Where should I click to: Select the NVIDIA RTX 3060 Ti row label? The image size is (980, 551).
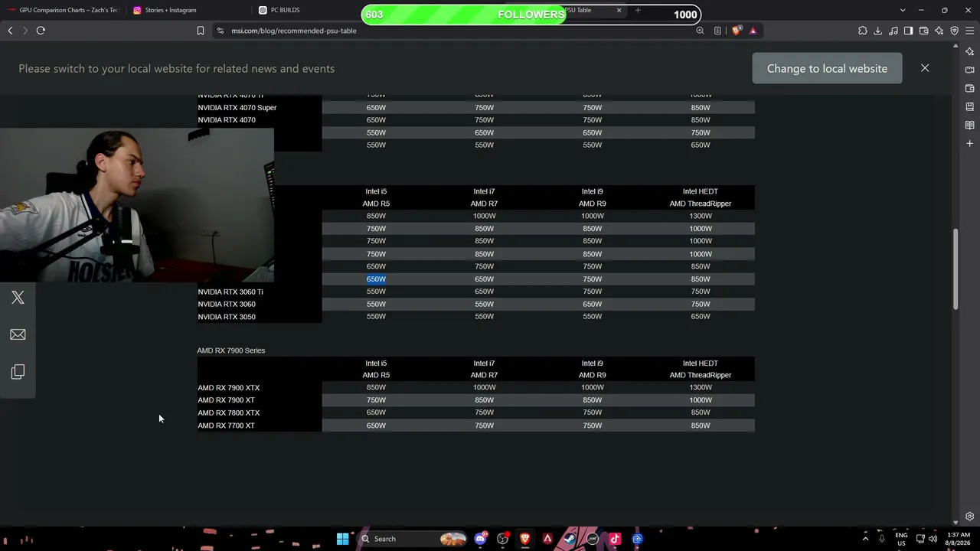[230, 292]
